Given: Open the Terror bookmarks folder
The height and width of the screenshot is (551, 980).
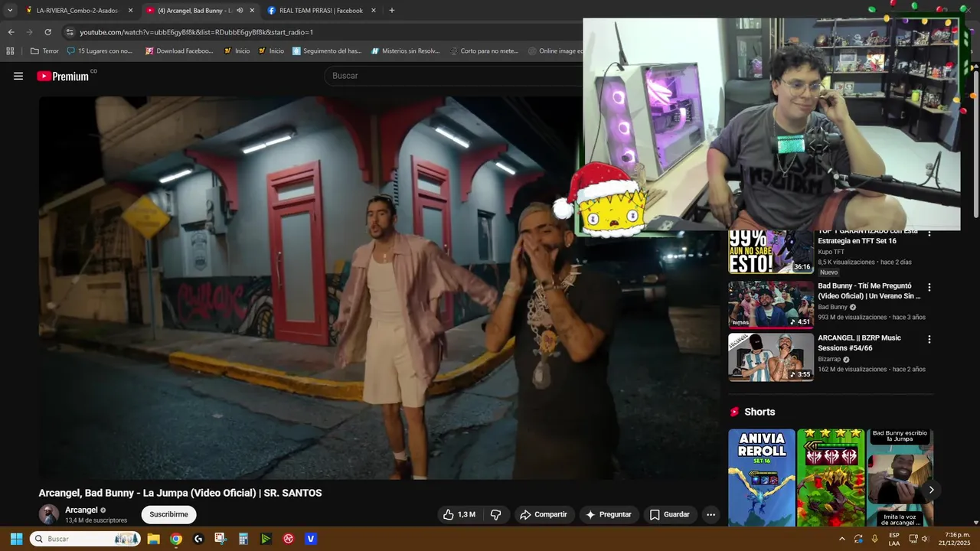Looking at the screenshot, I should 44,51.
